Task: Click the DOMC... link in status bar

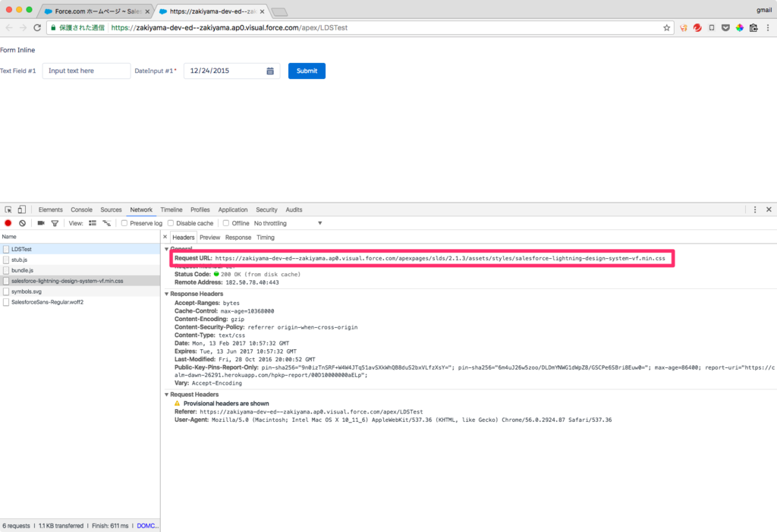Action: point(148,526)
